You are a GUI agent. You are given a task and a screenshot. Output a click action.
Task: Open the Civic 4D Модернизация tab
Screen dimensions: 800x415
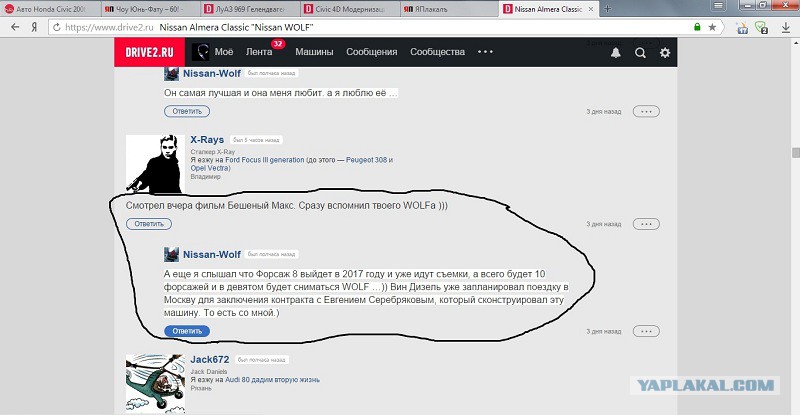(x=350, y=9)
